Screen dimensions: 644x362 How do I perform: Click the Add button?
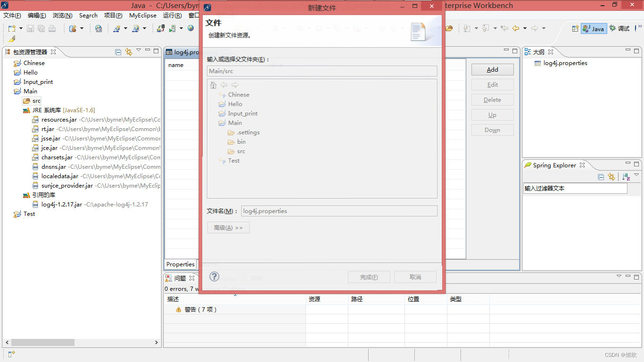pos(493,70)
